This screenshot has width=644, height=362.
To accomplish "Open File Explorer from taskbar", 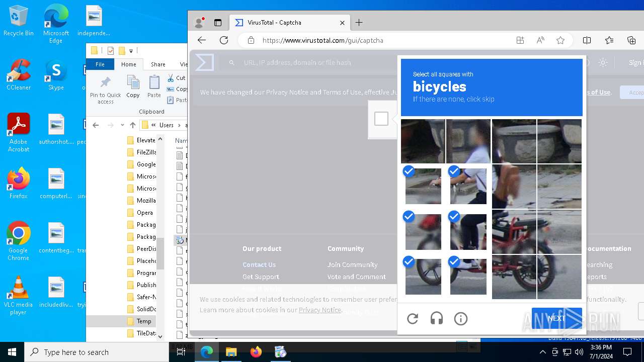I will [x=231, y=352].
